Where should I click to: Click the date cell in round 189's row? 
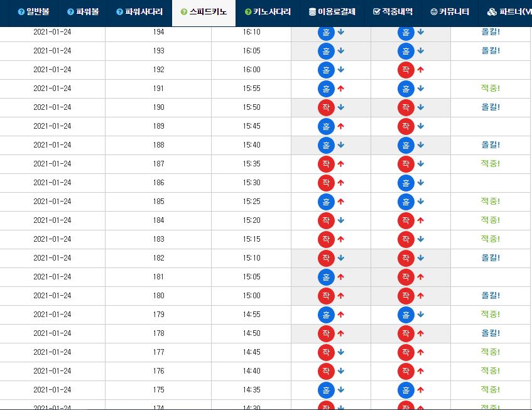coord(52,126)
